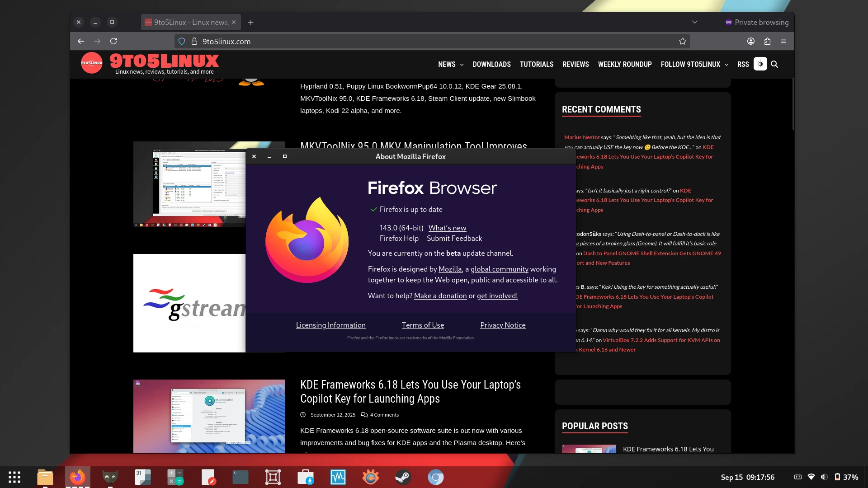This screenshot has height=488, width=868.
Task: Open the Firefox hamburger menu
Action: [783, 41]
